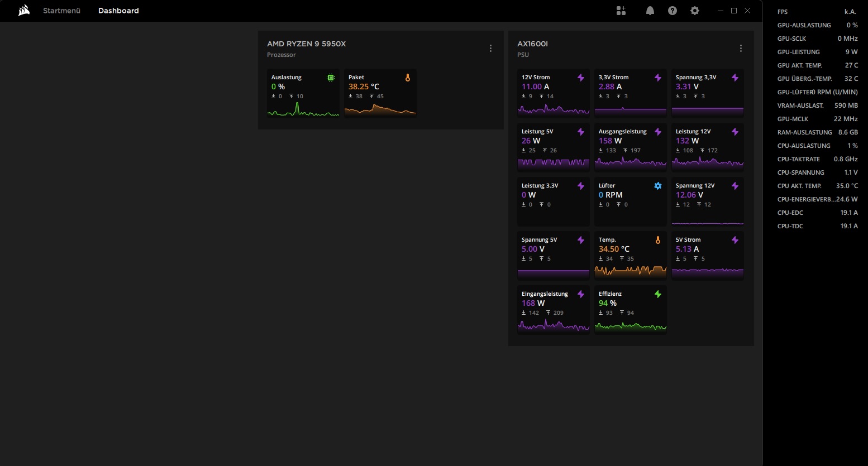Click the green CPU chip icon on Auslastung
Image resolution: width=868 pixels, height=466 pixels.
click(x=331, y=78)
